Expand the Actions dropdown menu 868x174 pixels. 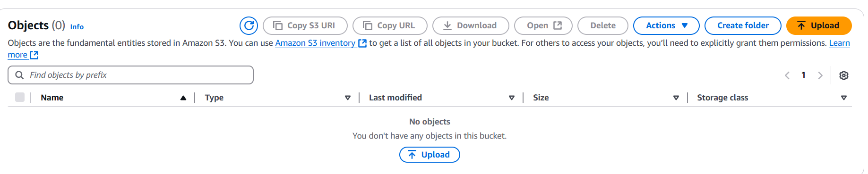pyautogui.click(x=666, y=25)
